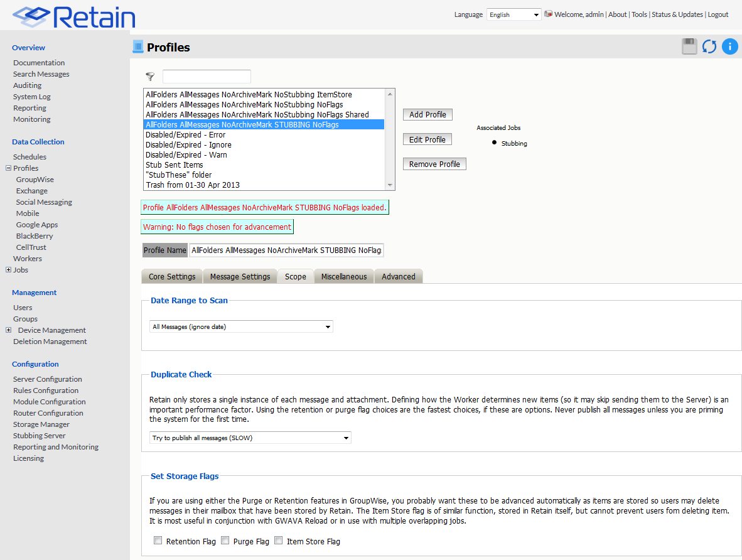Click the Logout link
742x560 pixels.
(718, 14)
